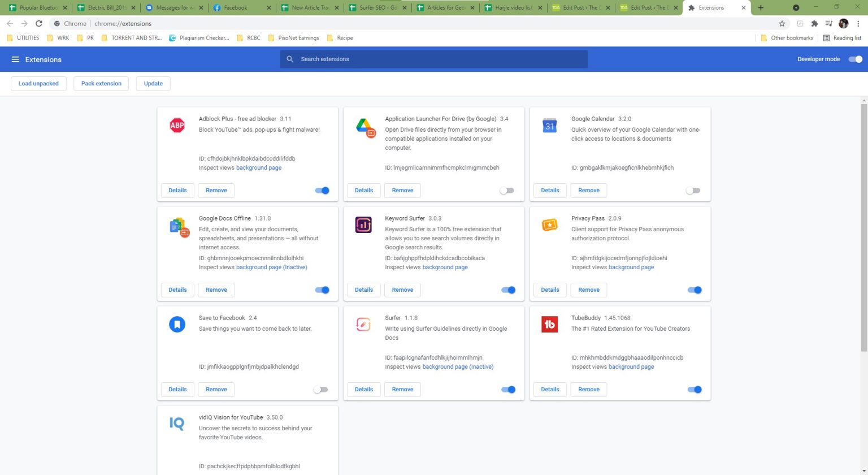Turn off Developer mode
868x475 pixels.
coord(855,59)
